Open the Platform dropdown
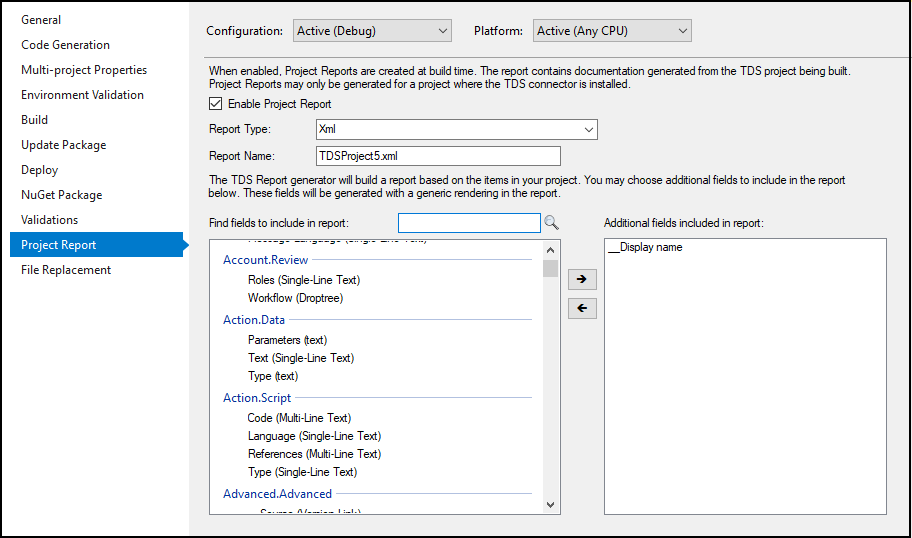Image resolution: width=912 pixels, height=538 pixels. pos(612,31)
